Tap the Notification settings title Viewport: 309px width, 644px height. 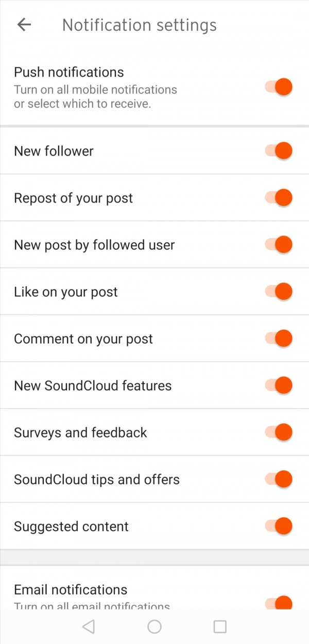coord(139,25)
